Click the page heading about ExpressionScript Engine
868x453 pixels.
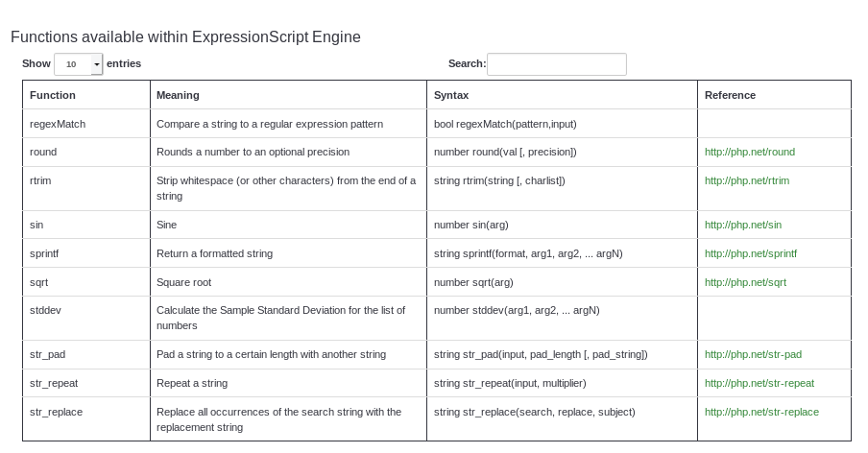(x=185, y=37)
